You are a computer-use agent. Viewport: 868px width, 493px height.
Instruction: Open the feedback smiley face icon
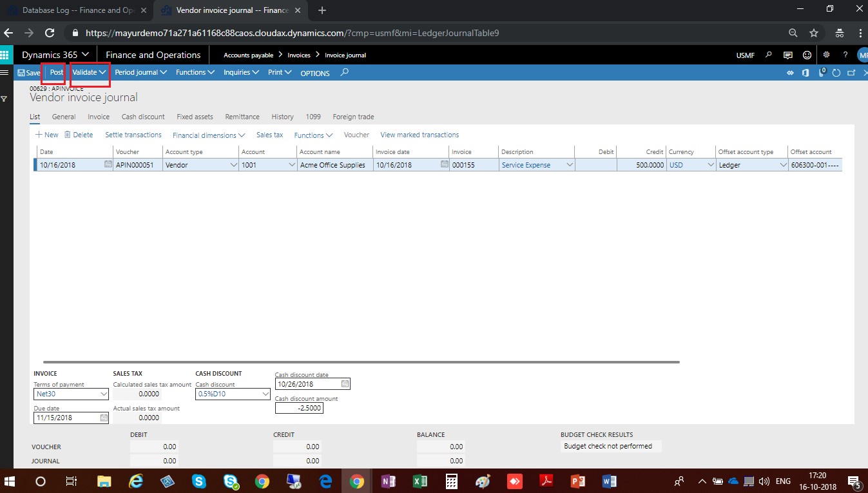[x=807, y=55]
